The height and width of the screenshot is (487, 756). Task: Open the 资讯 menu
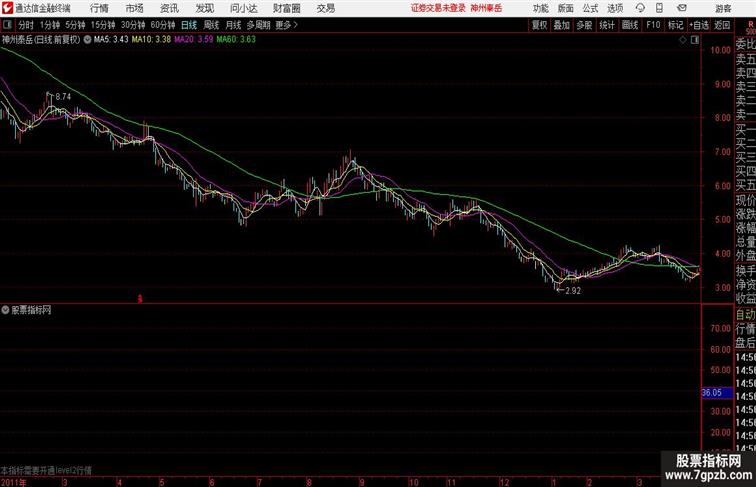tap(169, 8)
